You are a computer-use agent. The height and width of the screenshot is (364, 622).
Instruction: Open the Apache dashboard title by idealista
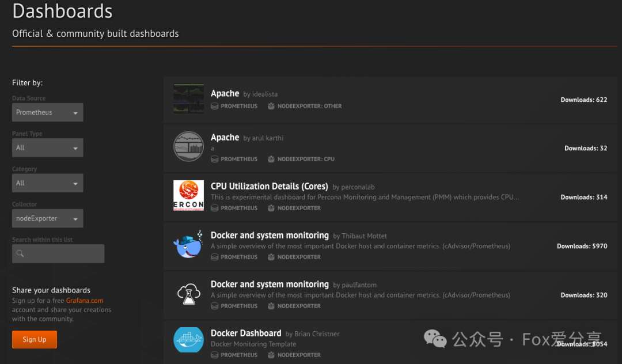click(225, 93)
